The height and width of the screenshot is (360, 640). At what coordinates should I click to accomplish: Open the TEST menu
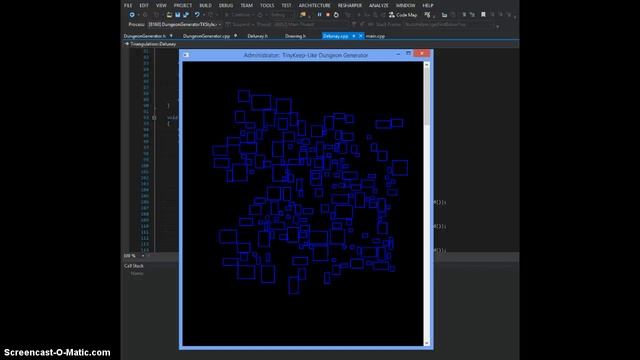pyautogui.click(x=287, y=5)
